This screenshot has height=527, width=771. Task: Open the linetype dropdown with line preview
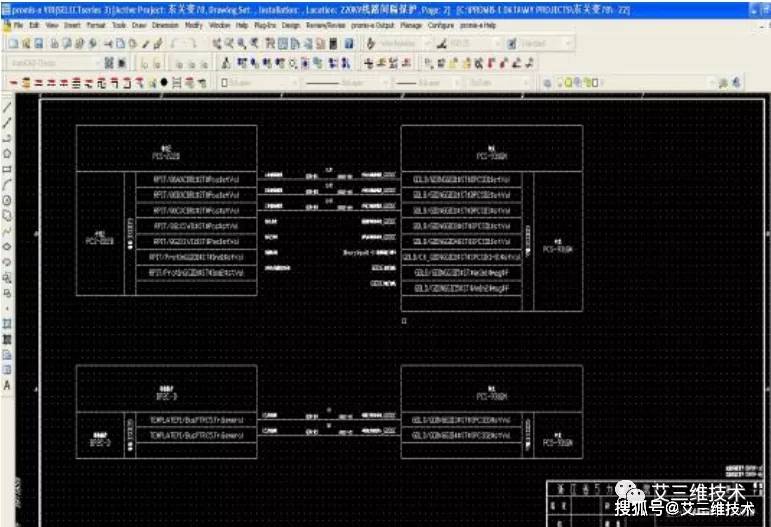[x=346, y=83]
